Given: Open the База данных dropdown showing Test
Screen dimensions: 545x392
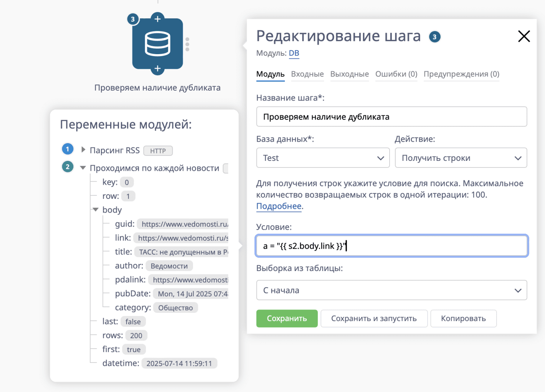Looking at the screenshot, I should 322,158.
